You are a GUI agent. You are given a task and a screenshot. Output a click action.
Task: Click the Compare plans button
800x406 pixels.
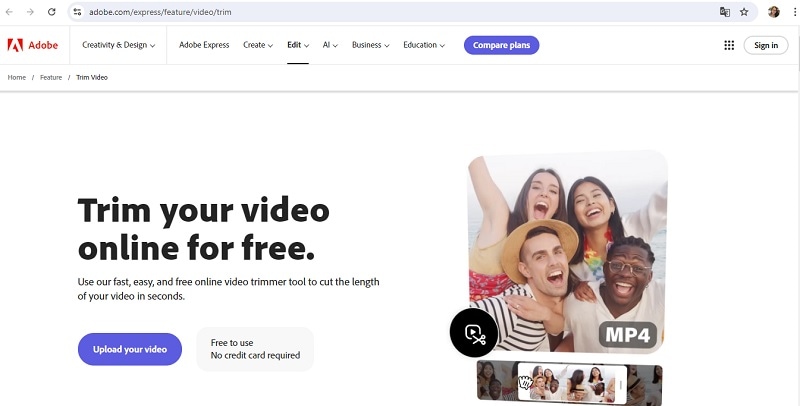click(x=502, y=45)
